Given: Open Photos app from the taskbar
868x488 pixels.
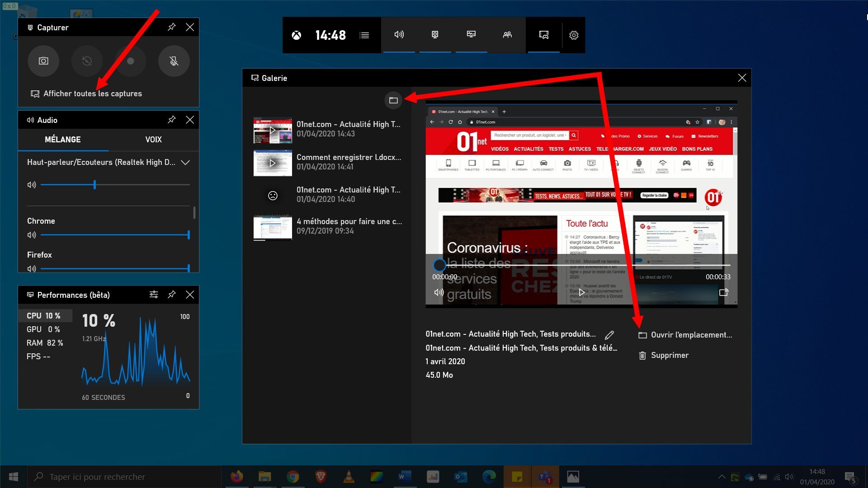Looking at the screenshot, I should pos(573,477).
